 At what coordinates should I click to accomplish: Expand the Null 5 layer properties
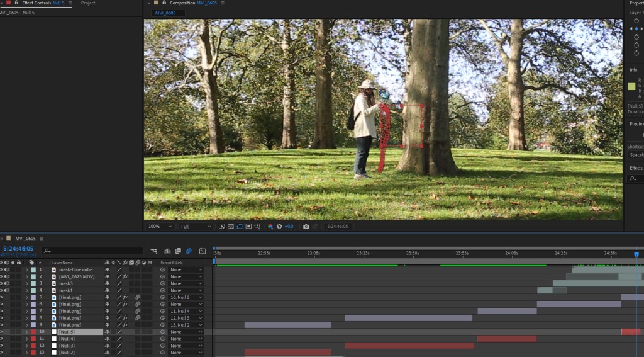tap(27, 332)
